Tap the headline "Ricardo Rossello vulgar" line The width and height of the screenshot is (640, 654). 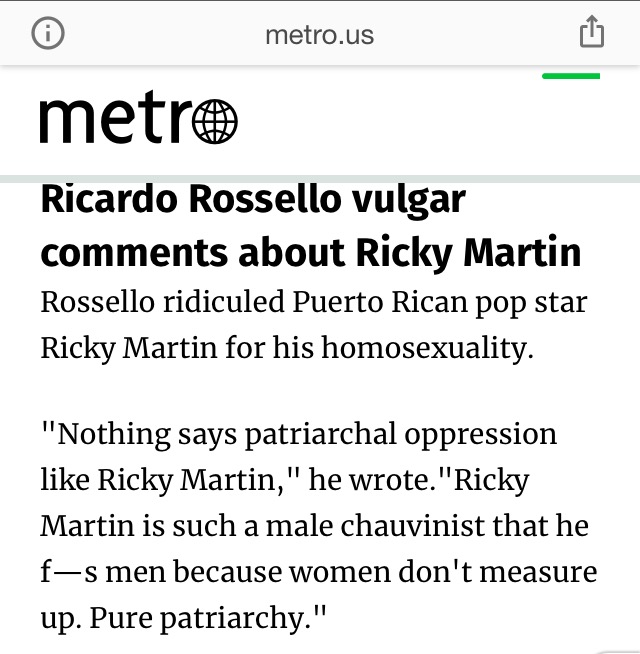click(253, 200)
